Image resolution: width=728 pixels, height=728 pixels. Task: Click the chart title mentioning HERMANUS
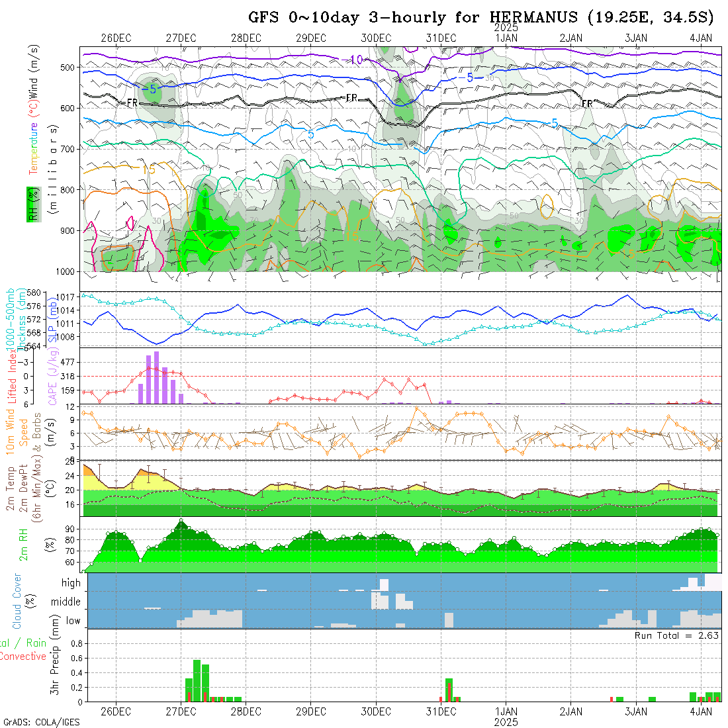[480, 18]
